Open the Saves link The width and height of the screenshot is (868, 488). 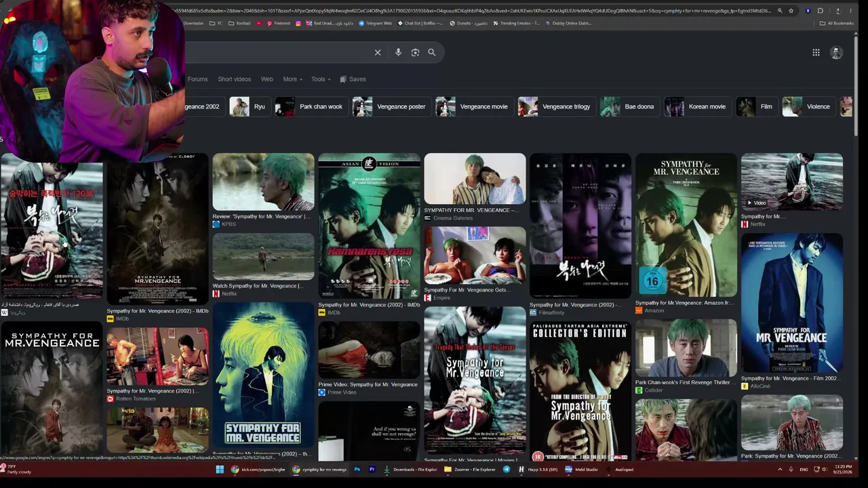[353, 79]
